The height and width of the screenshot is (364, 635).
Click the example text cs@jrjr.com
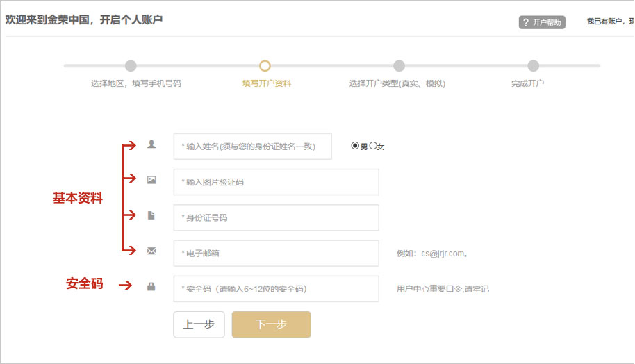pyautogui.click(x=444, y=254)
